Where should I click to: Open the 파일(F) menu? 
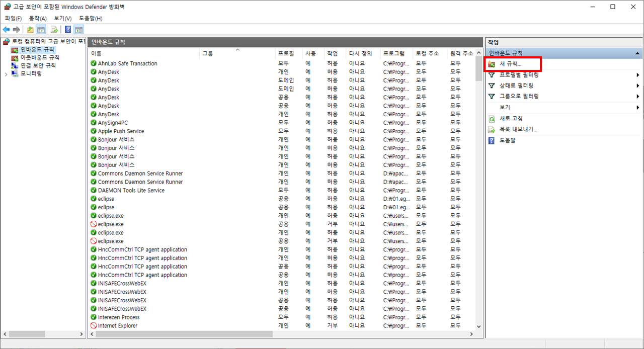(x=13, y=18)
